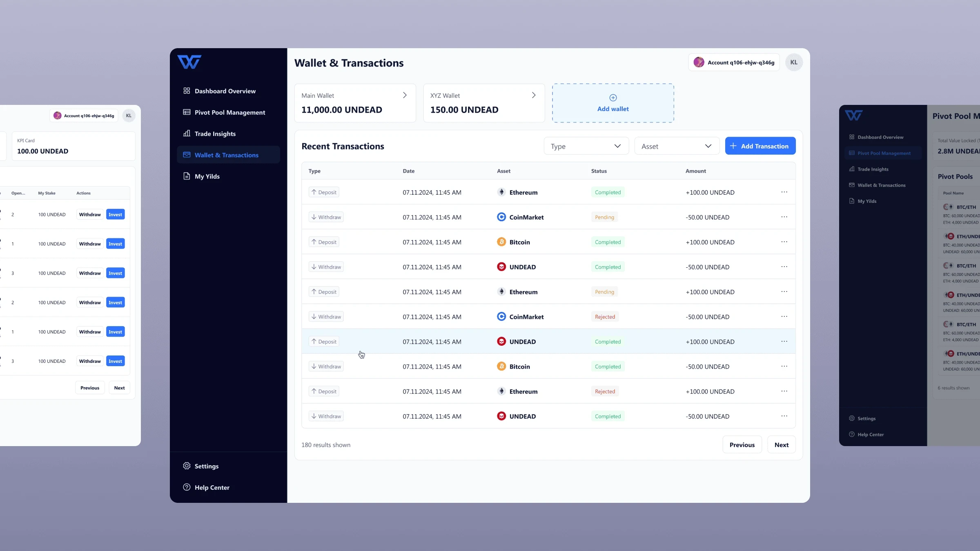Viewport: 980px width, 551px height.
Task: Click the KL user avatar
Action: (793, 62)
